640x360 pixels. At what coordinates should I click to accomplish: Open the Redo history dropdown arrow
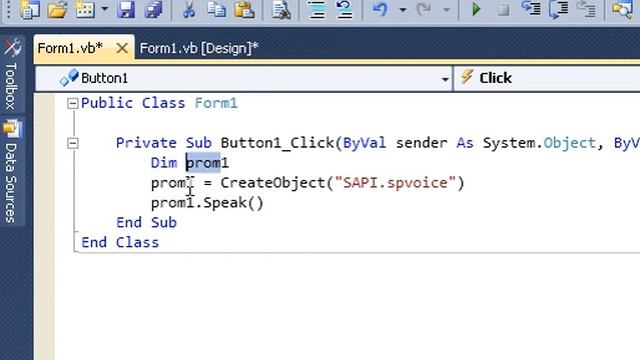coord(447,9)
